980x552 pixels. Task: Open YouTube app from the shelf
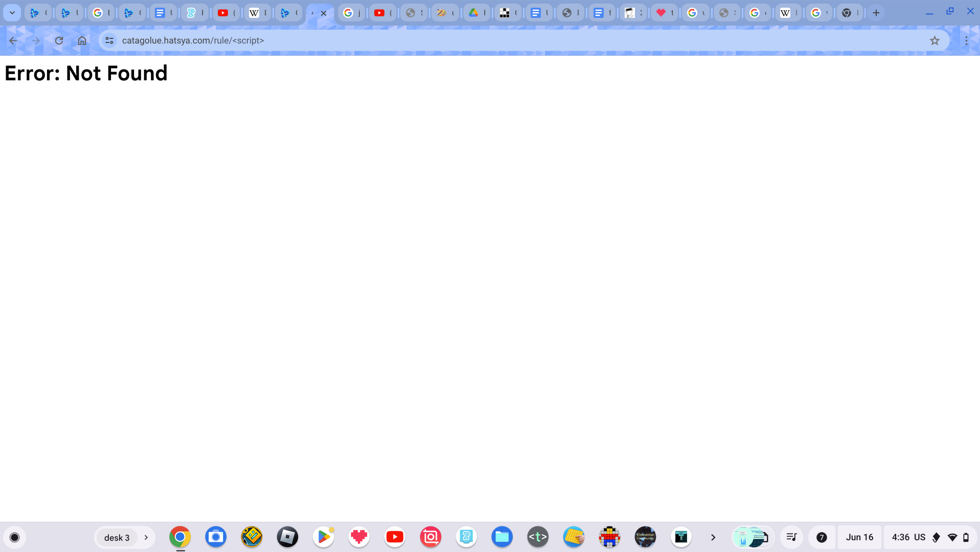pos(395,537)
